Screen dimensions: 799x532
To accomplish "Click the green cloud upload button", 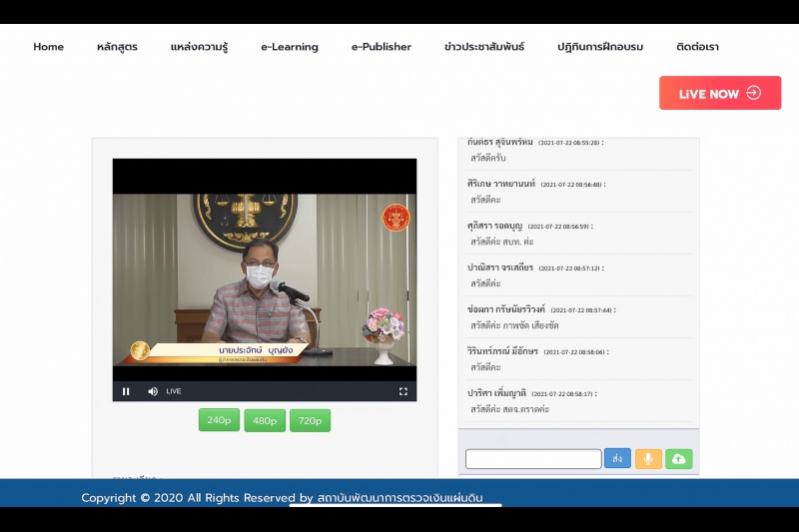I will point(679,459).
